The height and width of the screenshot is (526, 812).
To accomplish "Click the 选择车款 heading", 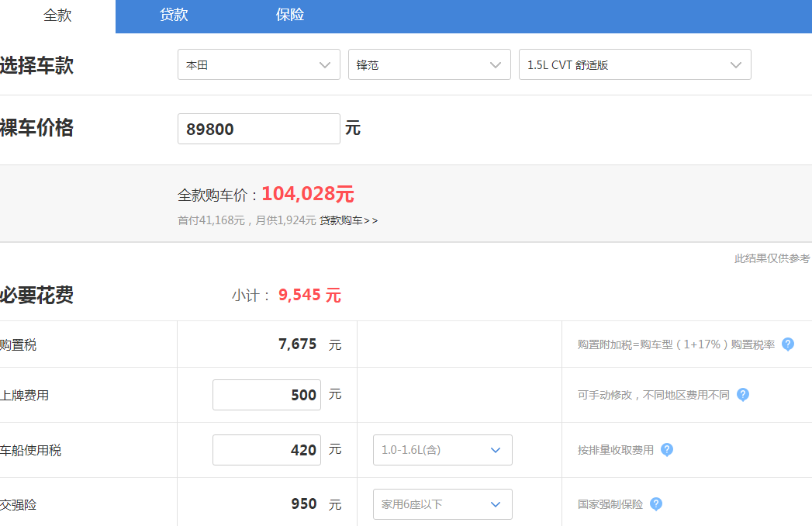I will pyautogui.click(x=36, y=66).
